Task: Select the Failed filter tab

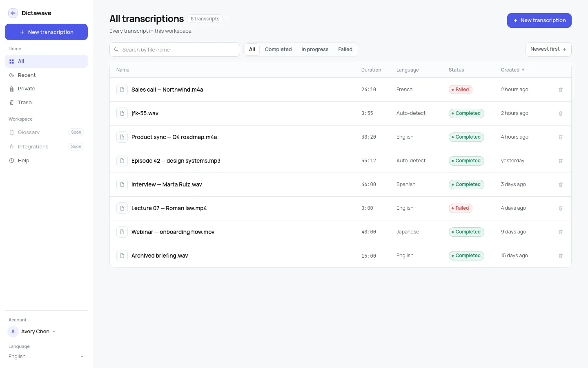Action: click(345, 49)
